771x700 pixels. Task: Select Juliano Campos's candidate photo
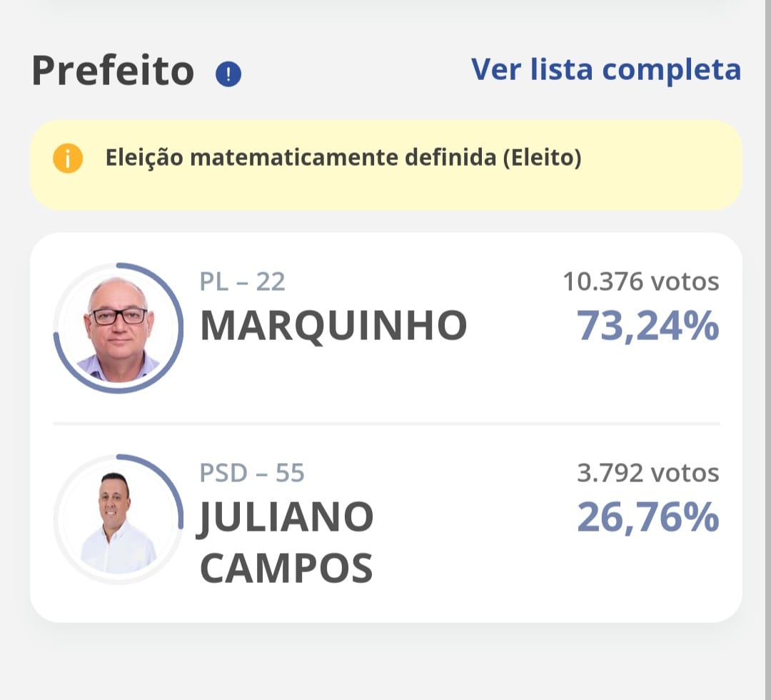click(117, 520)
